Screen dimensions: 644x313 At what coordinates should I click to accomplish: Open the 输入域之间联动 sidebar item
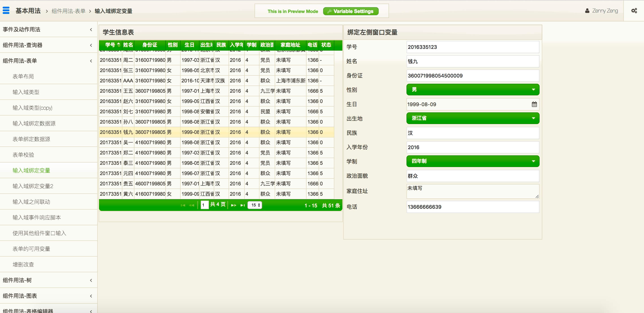point(31,202)
